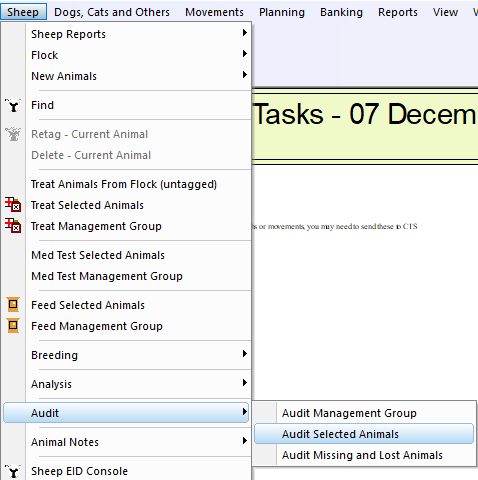Click the red medicine icon beside Treat Selected Animals

pos(13,205)
